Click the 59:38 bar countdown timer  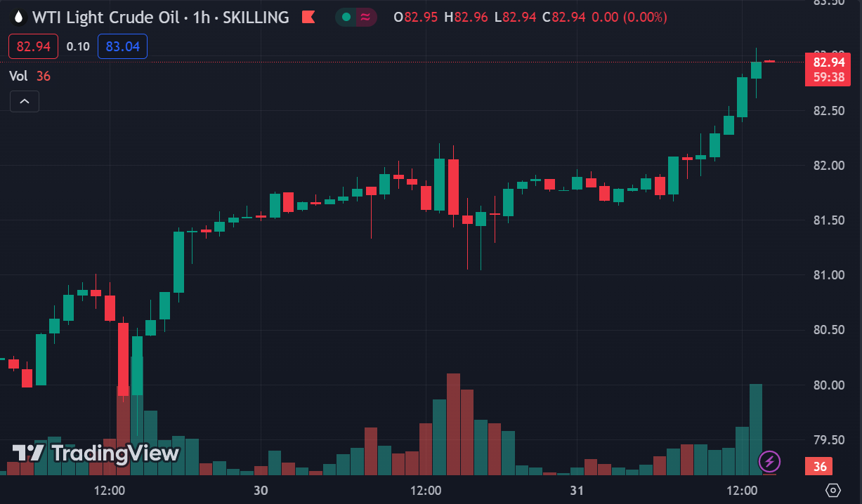tap(828, 77)
